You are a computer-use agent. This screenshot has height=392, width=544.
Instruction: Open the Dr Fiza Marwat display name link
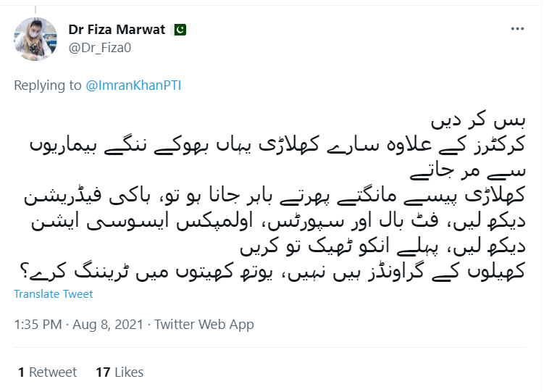pos(117,30)
